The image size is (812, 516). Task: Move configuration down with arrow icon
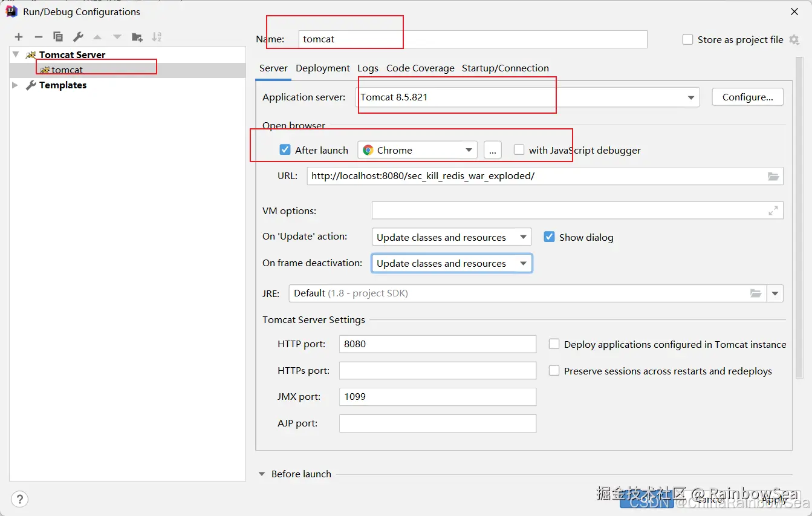pyautogui.click(x=117, y=37)
